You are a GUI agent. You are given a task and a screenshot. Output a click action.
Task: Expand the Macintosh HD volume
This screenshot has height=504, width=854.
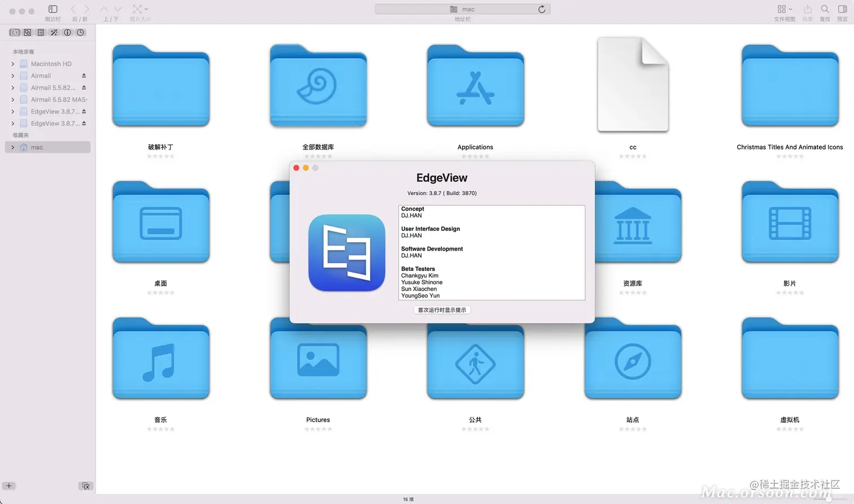pos(13,64)
